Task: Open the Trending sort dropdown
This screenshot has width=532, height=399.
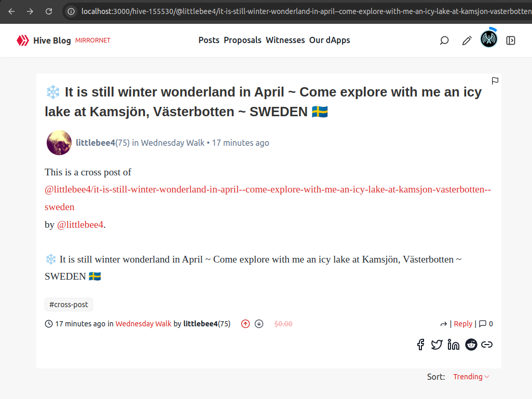Action: 471,377
